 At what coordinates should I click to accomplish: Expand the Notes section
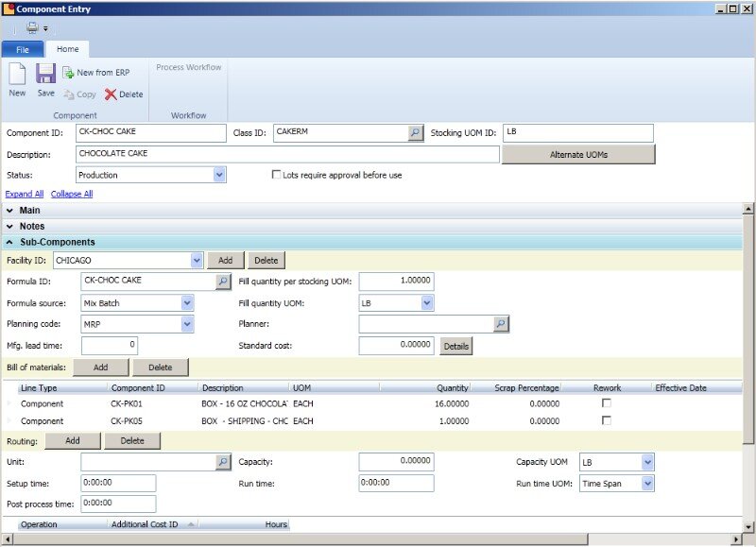tap(10, 227)
